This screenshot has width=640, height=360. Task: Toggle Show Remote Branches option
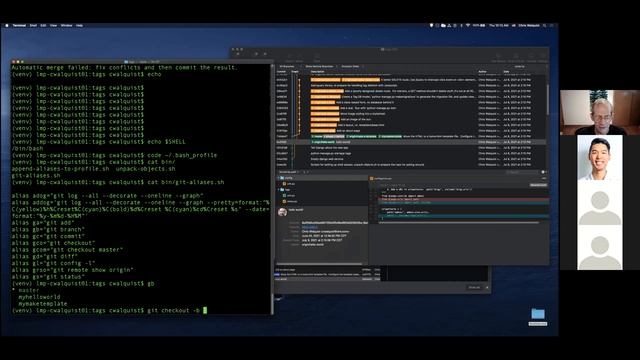point(320,66)
